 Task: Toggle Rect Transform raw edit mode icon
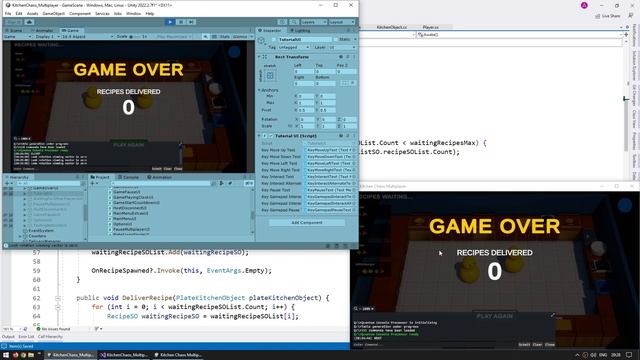(353, 83)
